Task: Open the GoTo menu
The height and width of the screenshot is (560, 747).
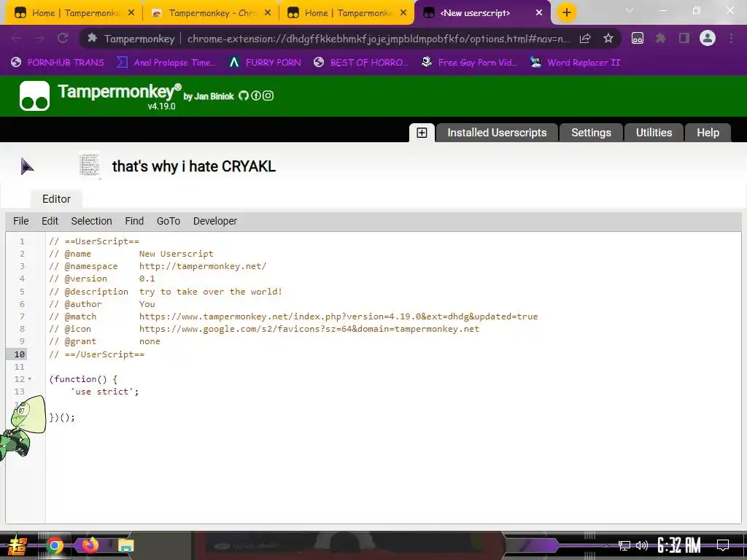Action: (x=169, y=221)
